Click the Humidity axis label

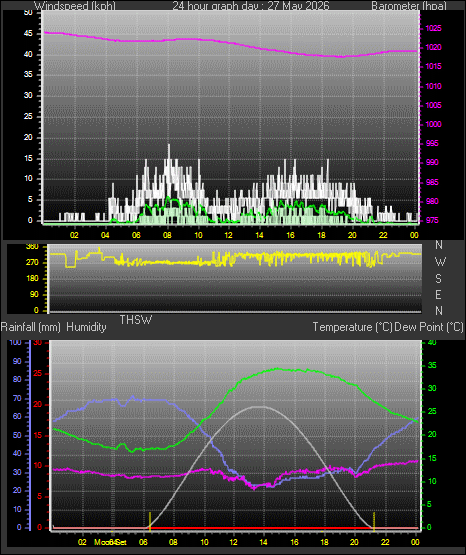[x=86, y=327]
